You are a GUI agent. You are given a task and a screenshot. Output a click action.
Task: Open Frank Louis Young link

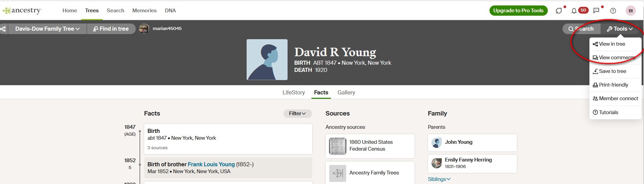pos(211,164)
